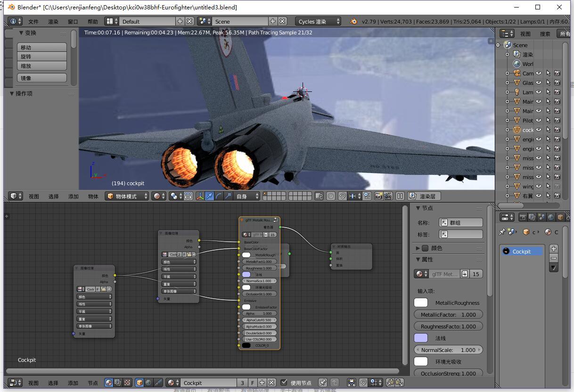Open the render tab in properties editor

click(523, 217)
